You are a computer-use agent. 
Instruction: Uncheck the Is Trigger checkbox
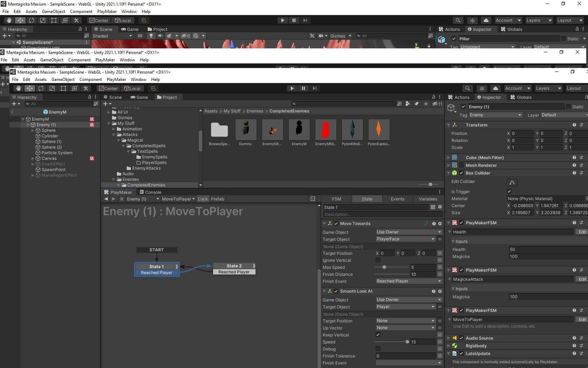[509, 191]
